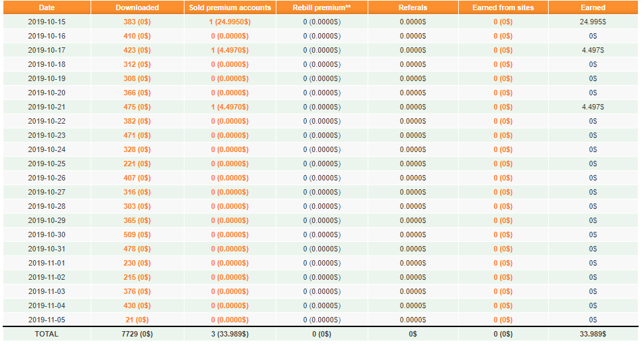Select the 24.995$ earned cell
This screenshot has width=644, height=346.
coord(593,22)
